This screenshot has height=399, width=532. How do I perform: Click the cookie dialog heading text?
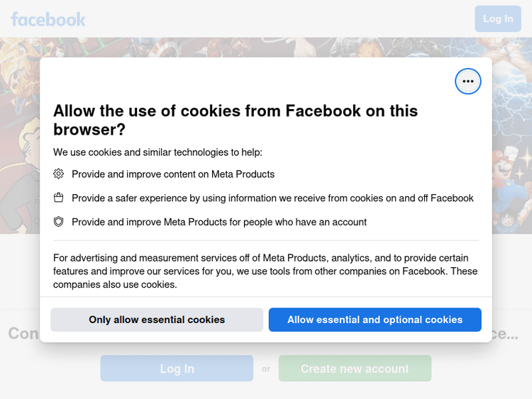point(235,120)
